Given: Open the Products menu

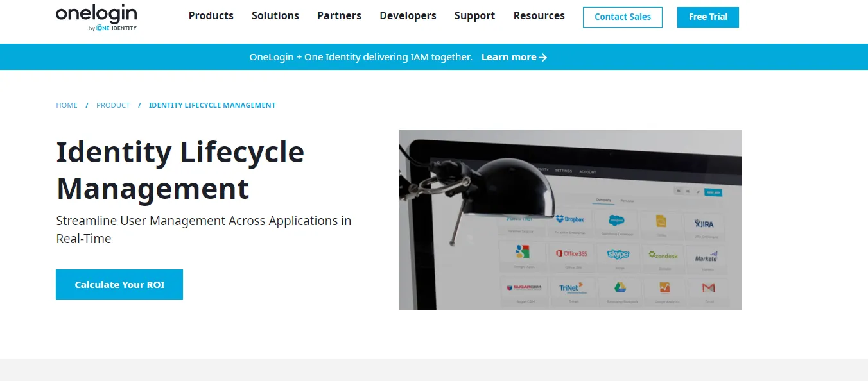Looking at the screenshot, I should (211, 15).
